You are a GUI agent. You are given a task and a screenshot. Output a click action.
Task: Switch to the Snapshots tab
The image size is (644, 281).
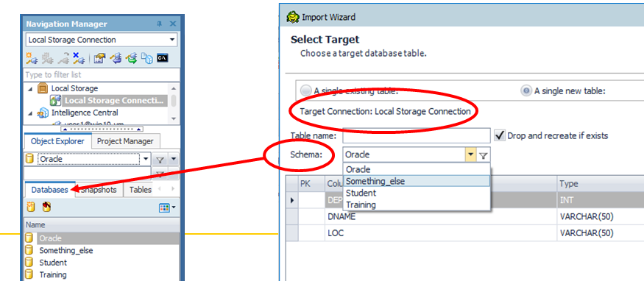point(99,190)
